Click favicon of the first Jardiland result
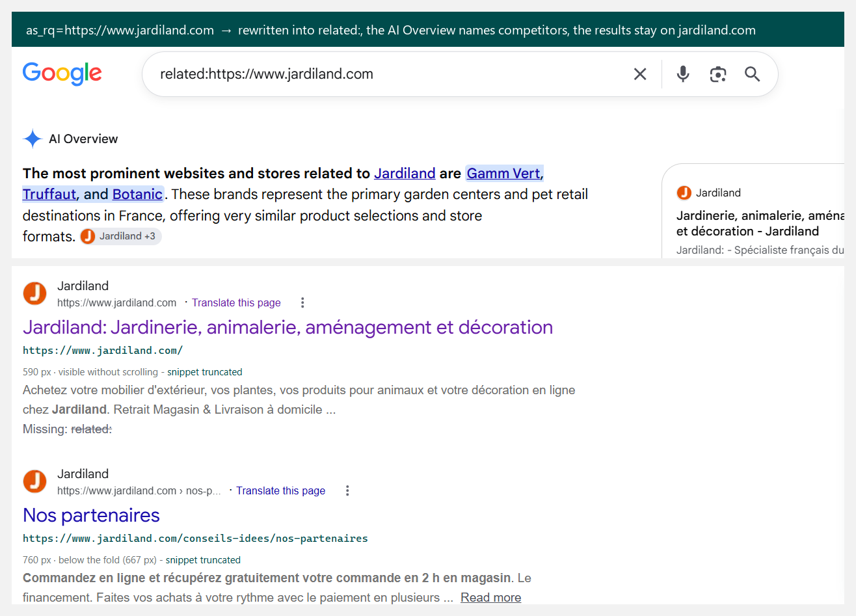The image size is (856, 616). click(35, 293)
